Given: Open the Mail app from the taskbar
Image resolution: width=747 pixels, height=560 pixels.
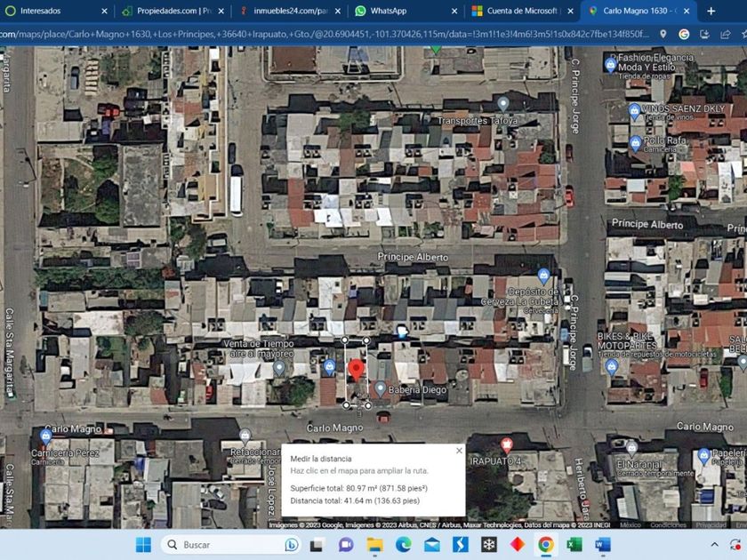Looking at the screenshot, I should 431,544.
